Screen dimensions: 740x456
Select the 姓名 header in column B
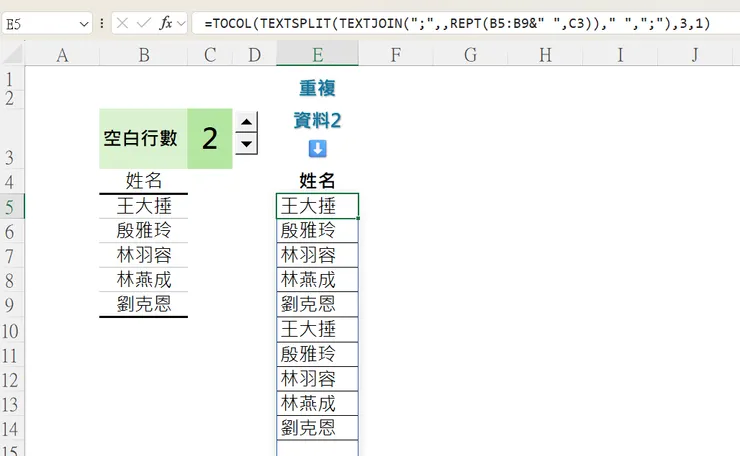pyautogui.click(x=143, y=181)
